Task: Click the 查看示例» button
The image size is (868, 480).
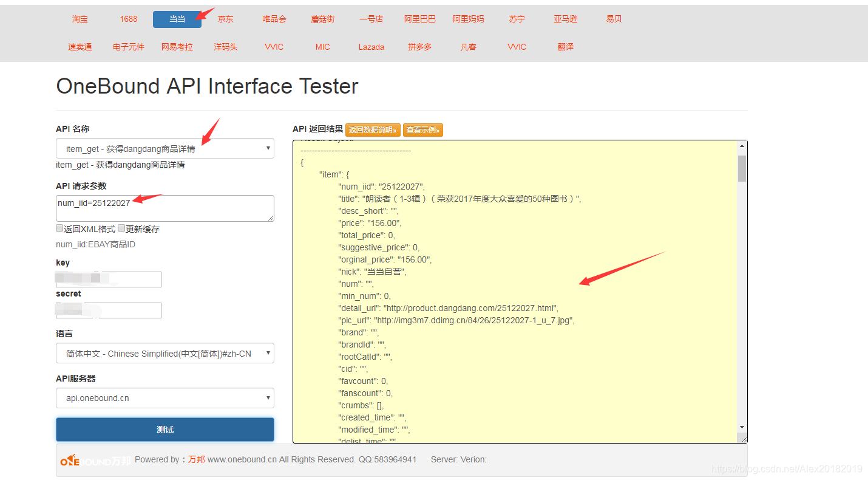Action: click(x=423, y=130)
